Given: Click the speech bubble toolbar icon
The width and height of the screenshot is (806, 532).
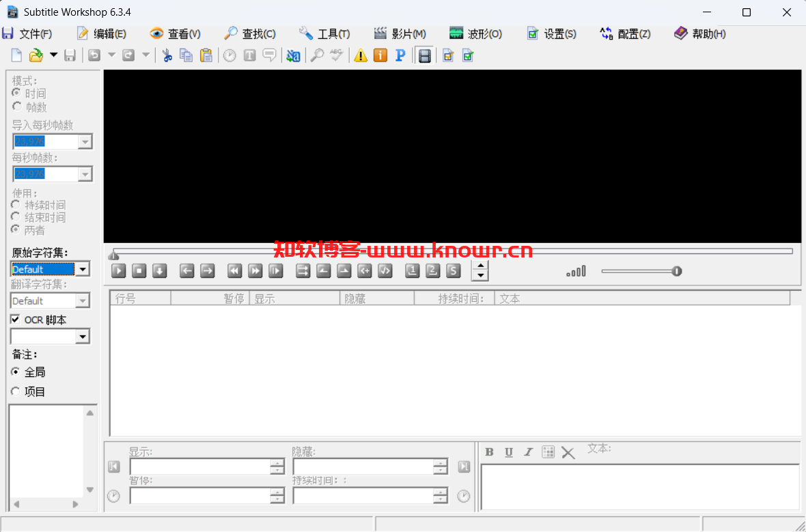Looking at the screenshot, I should pos(269,55).
